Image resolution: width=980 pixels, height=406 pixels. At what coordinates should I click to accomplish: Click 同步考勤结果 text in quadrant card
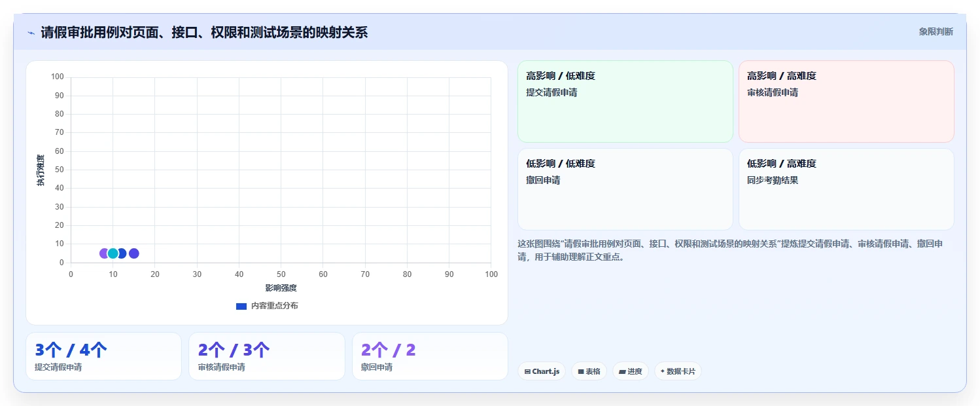click(773, 180)
